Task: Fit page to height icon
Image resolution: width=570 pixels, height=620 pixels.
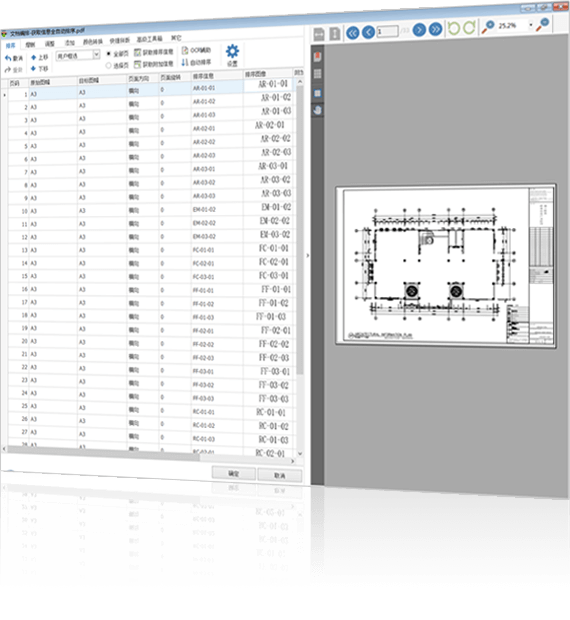Action: 335,34
